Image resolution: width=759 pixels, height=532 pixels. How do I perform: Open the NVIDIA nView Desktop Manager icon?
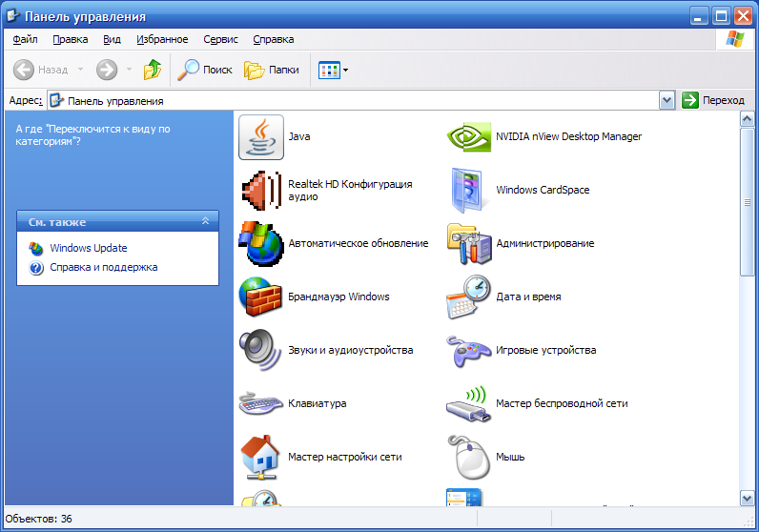click(x=468, y=137)
